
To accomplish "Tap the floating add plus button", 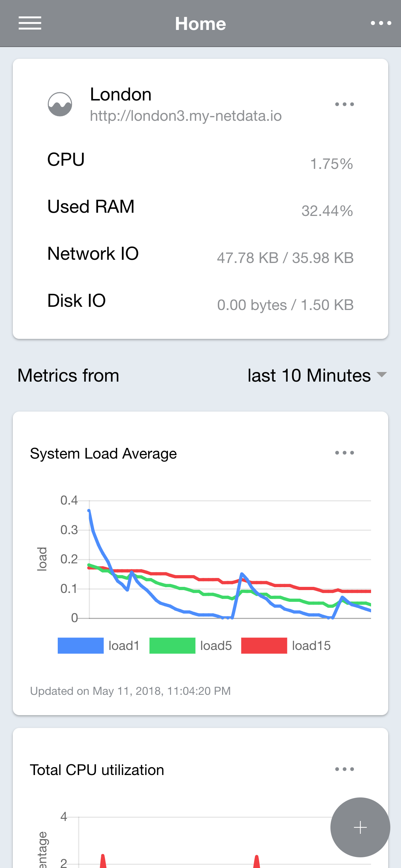I will pyautogui.click(x=360, y=827).
